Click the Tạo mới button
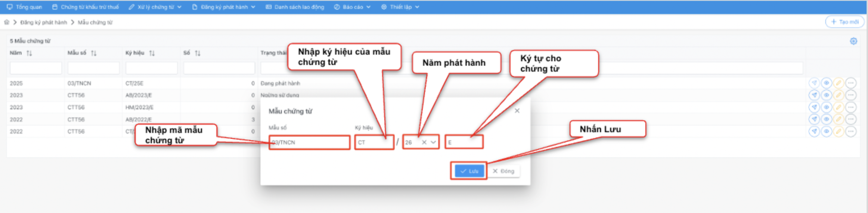This screenshot has width=868, height=213. [x=844, y=22]
